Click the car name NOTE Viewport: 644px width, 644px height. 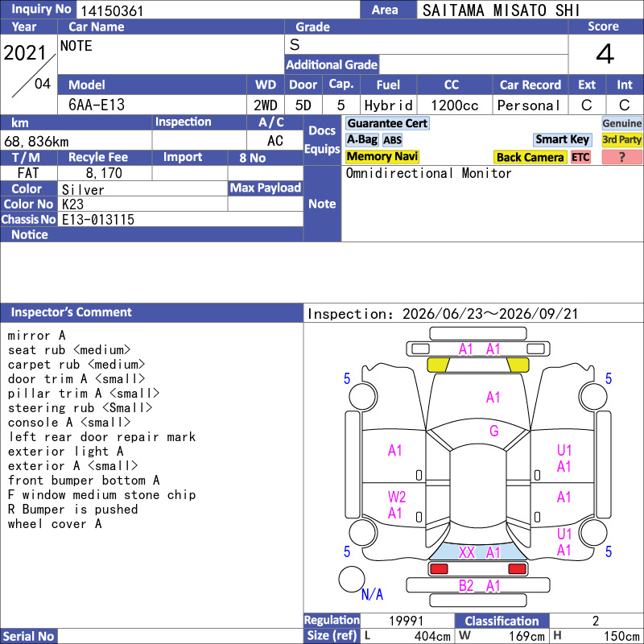pyautogui.click(x=76, y=46)
